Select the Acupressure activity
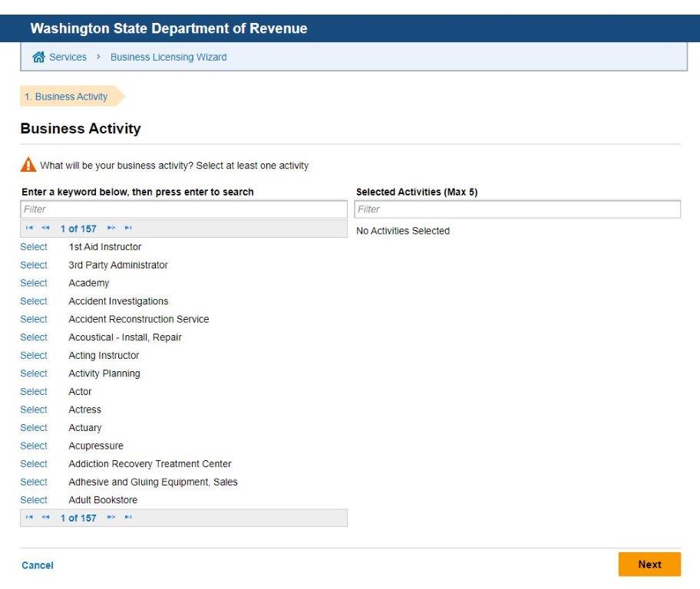This screenshot has height=589, width=700. pyautogui.click(x=34, y=446)
